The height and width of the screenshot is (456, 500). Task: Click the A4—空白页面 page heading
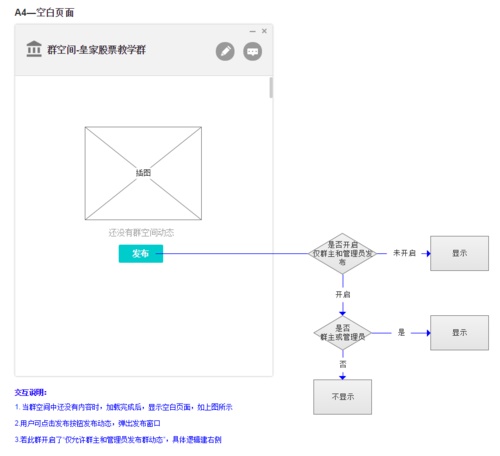pyautogui.click(x=44, y=13)
